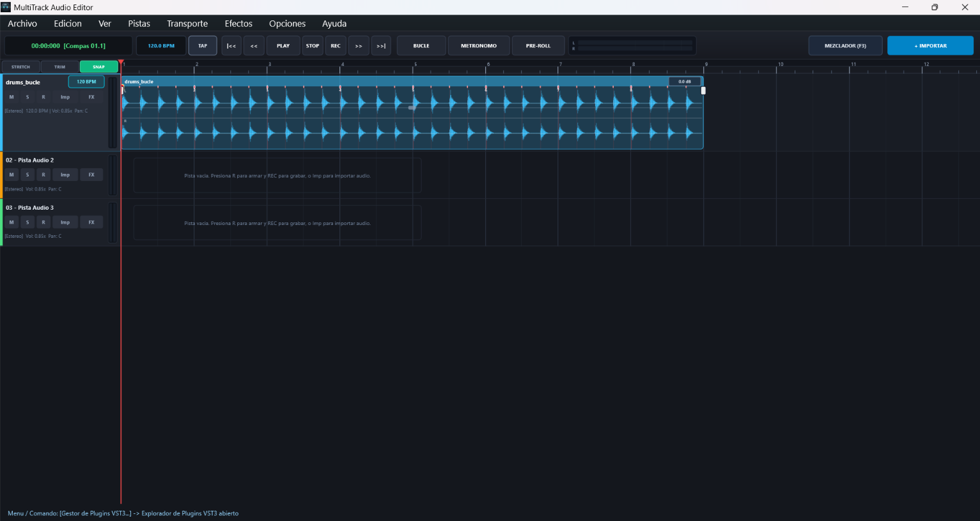Select the drums_bucle clip title bar

[x=412, y=82]
